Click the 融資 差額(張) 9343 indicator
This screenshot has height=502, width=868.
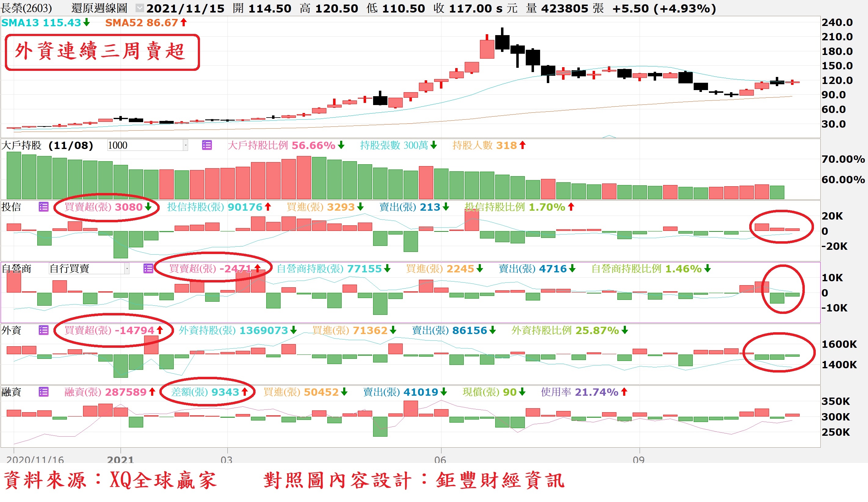(x=205, y=392)
